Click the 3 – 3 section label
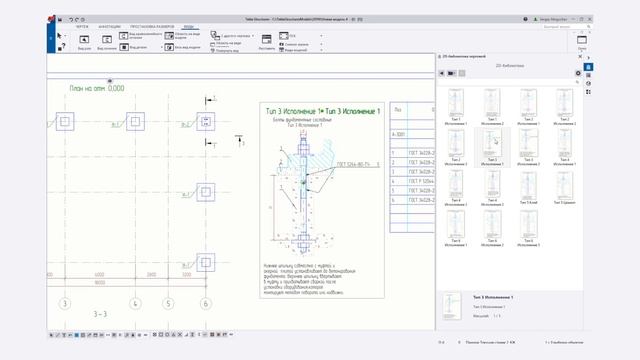The width and height of the screenshot is (640, 360). pyautogui.click(x=100, y=314)
